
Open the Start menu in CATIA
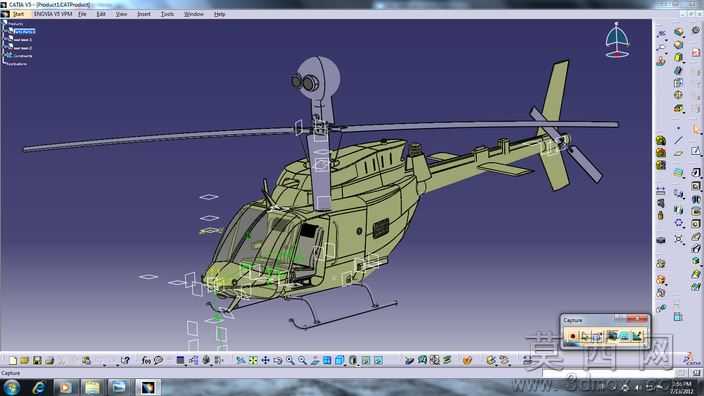[x=18, y=14]
